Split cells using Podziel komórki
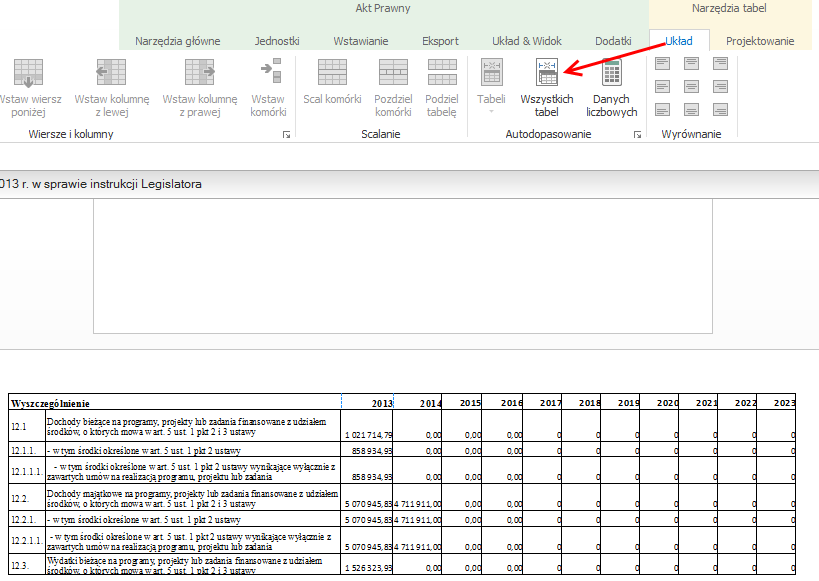 (x=393, y=88)
